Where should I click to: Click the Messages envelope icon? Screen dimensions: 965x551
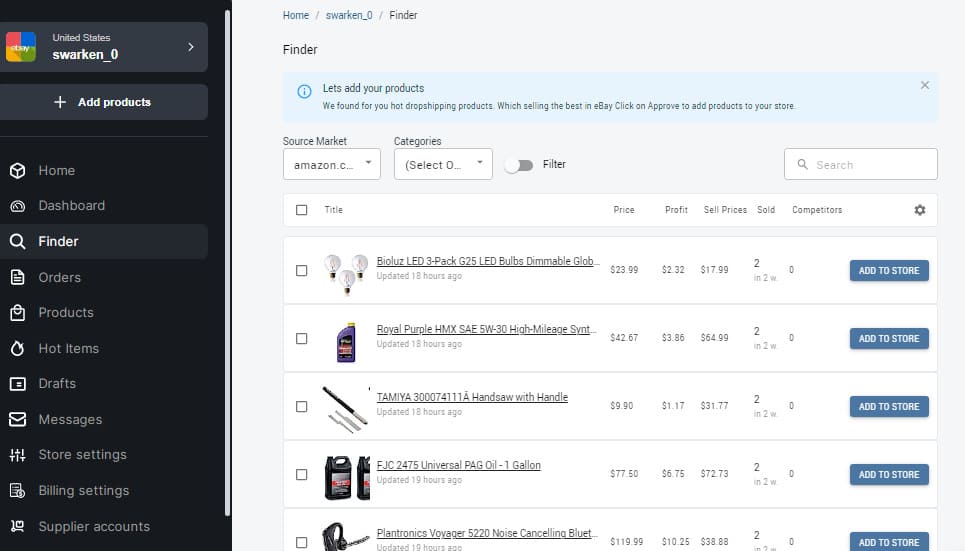tap(18, 419)
